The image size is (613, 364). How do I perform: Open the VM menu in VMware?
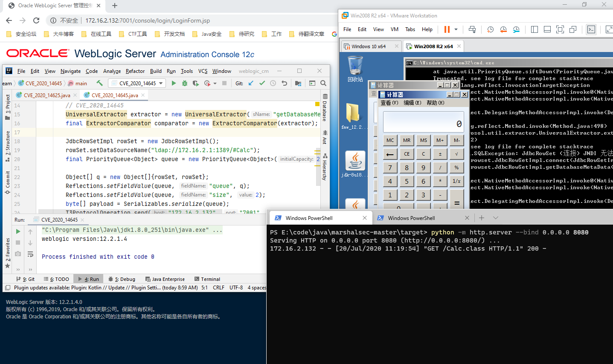[x=395, y=29]
